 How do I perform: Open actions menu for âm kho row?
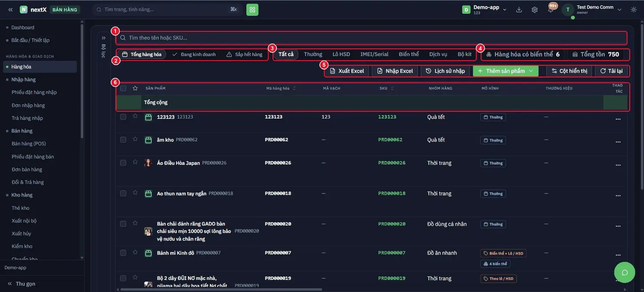618,142
